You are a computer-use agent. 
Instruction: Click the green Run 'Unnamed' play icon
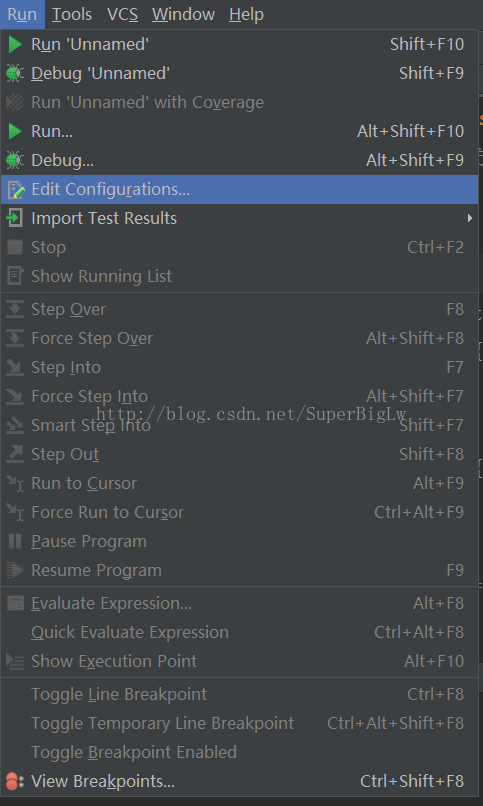[15, 45]
